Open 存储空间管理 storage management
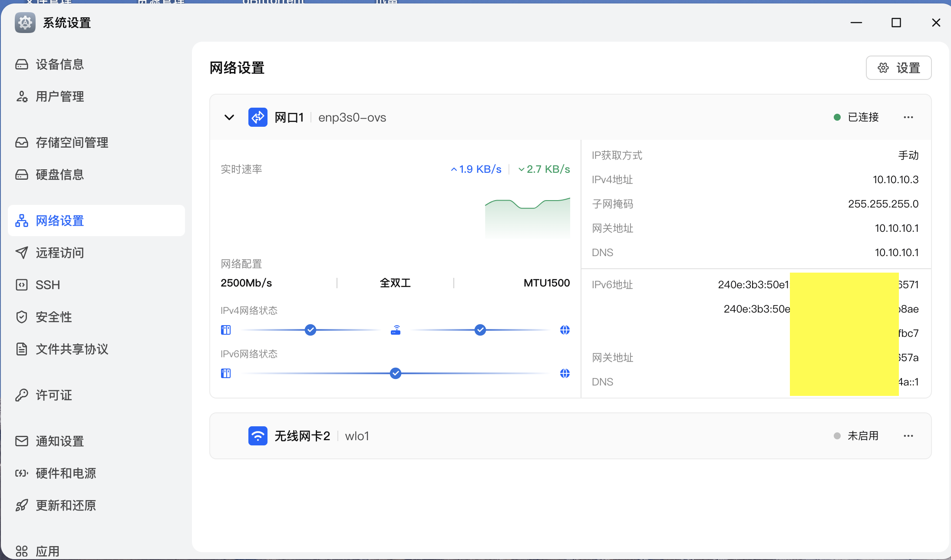 [72, 142]
